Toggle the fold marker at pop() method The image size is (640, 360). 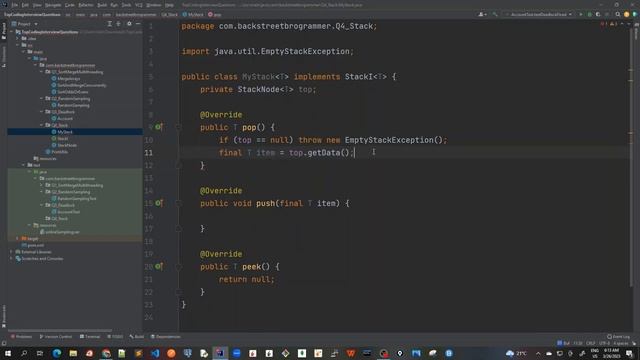(178, 127)
